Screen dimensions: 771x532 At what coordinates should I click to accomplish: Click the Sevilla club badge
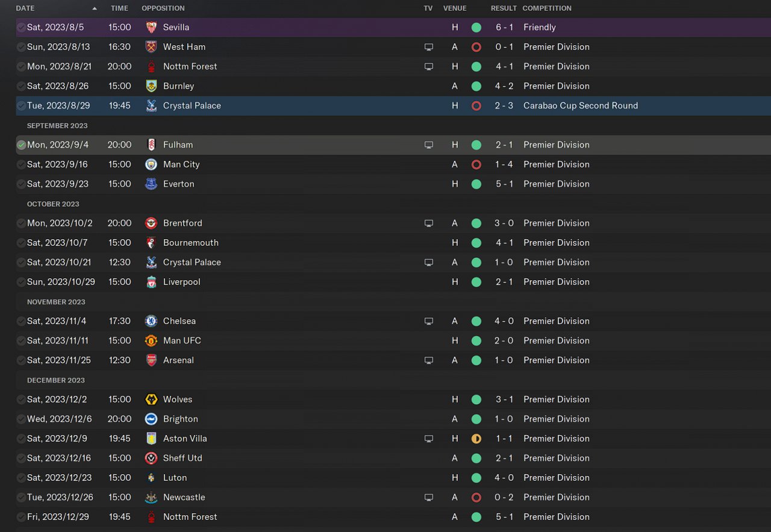click(151, 27)
